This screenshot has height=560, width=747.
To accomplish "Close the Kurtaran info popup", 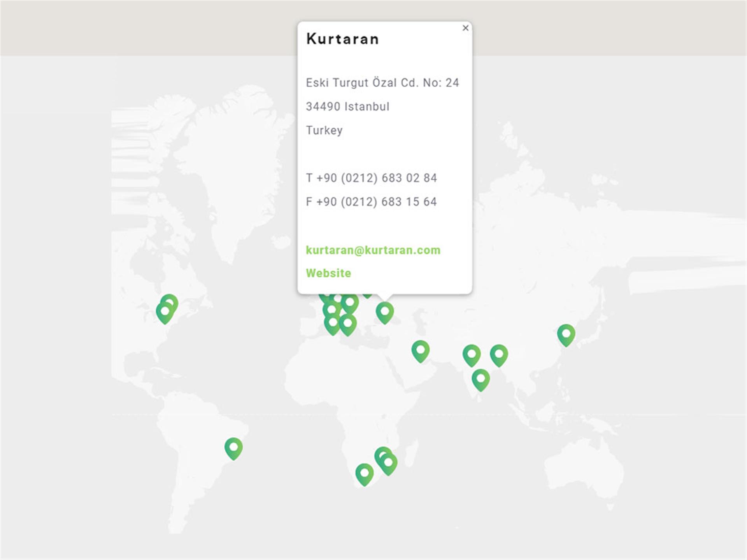I will [x=465, y=28].
